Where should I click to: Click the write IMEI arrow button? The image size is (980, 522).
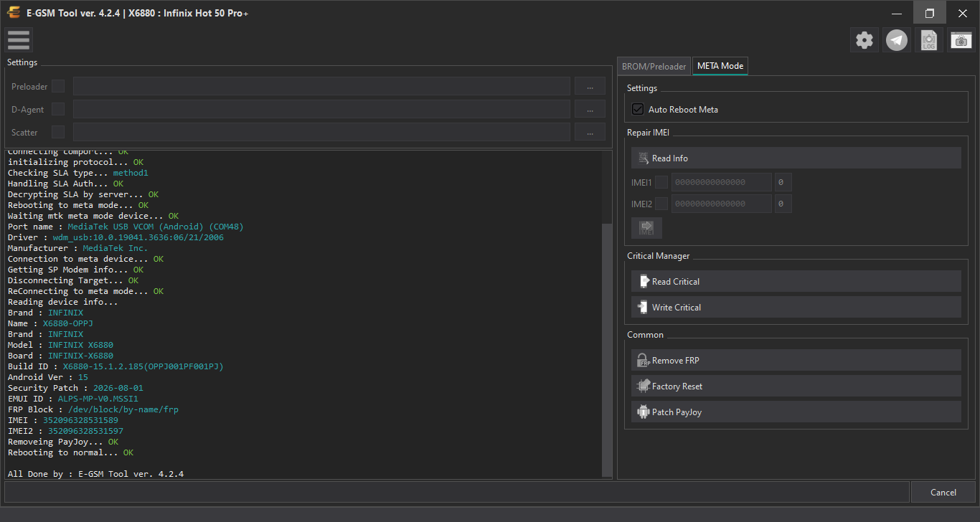[646, 227]
